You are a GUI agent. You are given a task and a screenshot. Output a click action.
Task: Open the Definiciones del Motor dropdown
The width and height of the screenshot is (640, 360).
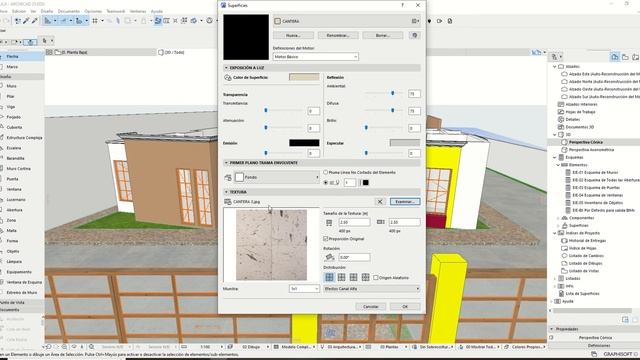click(316, 57)
